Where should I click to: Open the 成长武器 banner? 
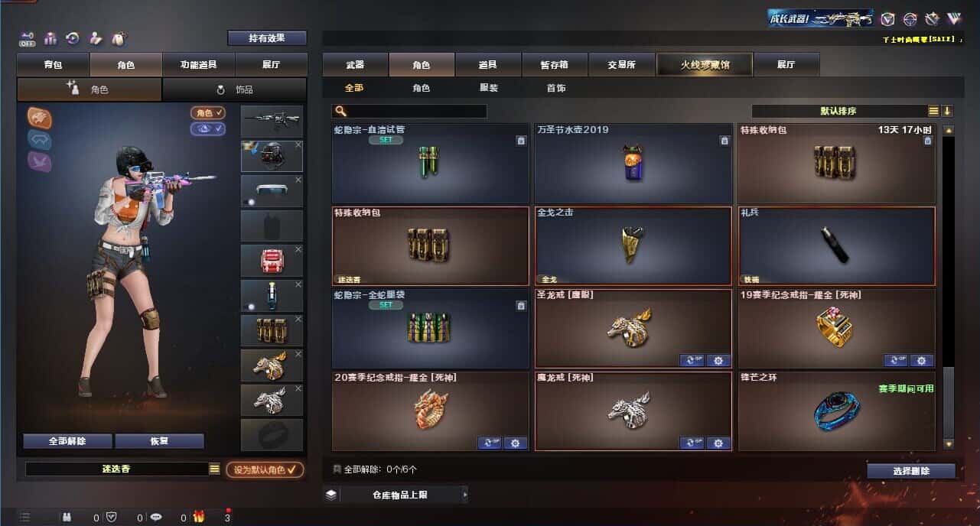pyautogui.click(x=821, y=18)
